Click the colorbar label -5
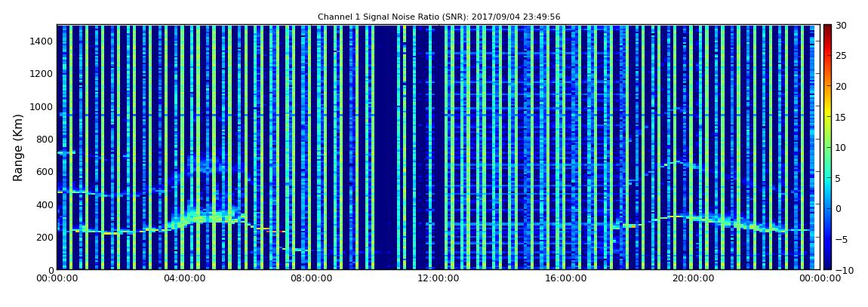This screenshot has width=868, height=307. pyautogui.click(x=841, y=239)
